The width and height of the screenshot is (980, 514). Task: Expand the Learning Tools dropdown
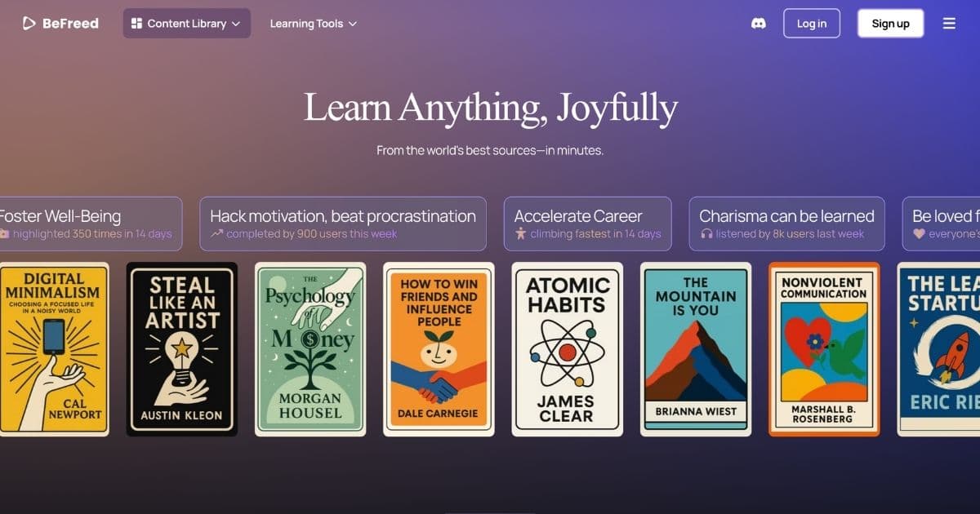coord(314,24)
